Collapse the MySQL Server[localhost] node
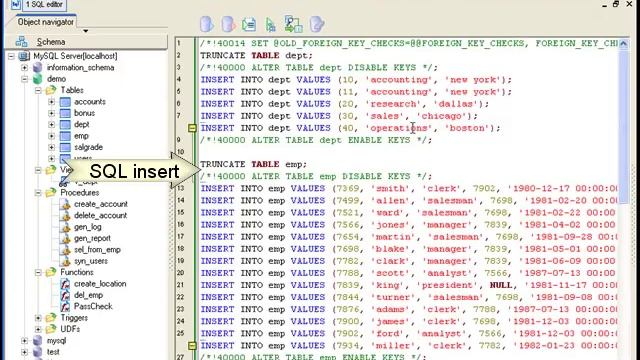The width and height of the screenshot is (640, 360). click(11, 56)
